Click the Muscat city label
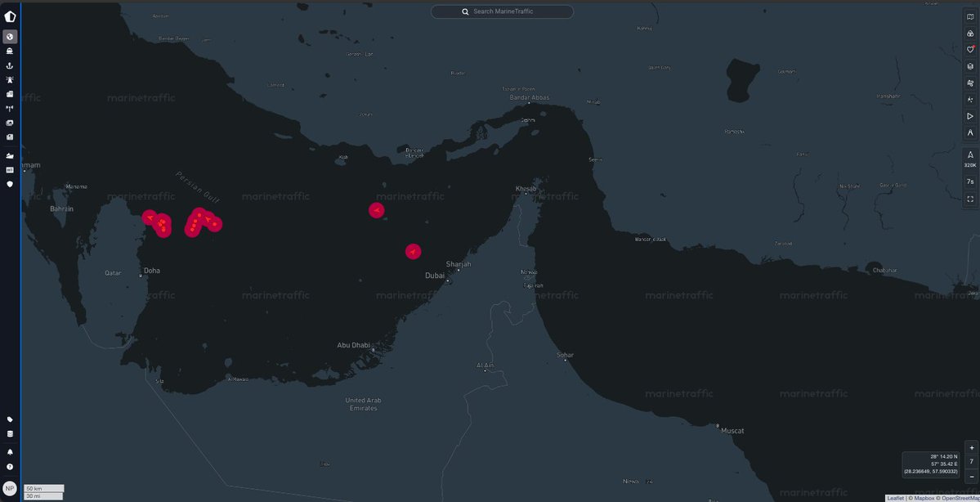The height and width of the screenshot is (502, 980). (x=732, y=431)
